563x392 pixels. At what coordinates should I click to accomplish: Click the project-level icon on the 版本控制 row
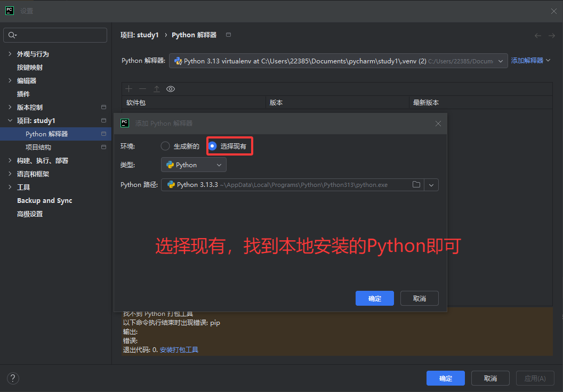pos(104,107)
